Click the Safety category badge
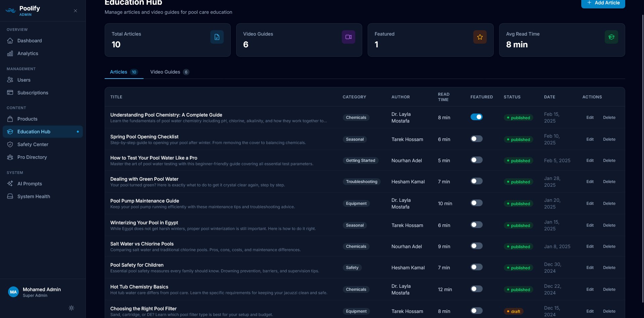 [x=352, y=268]
